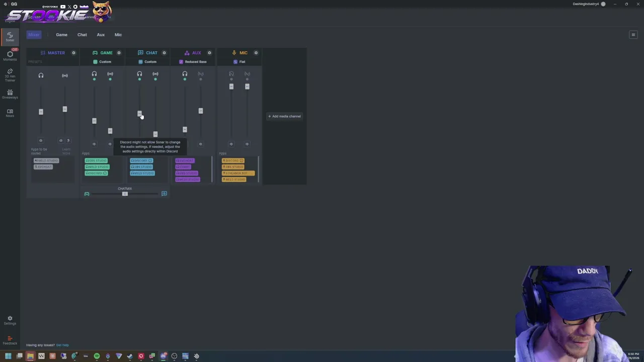The height and width of the screenshot is (362, 644).
Task: Click the Get help link
Action: [62, 345]
